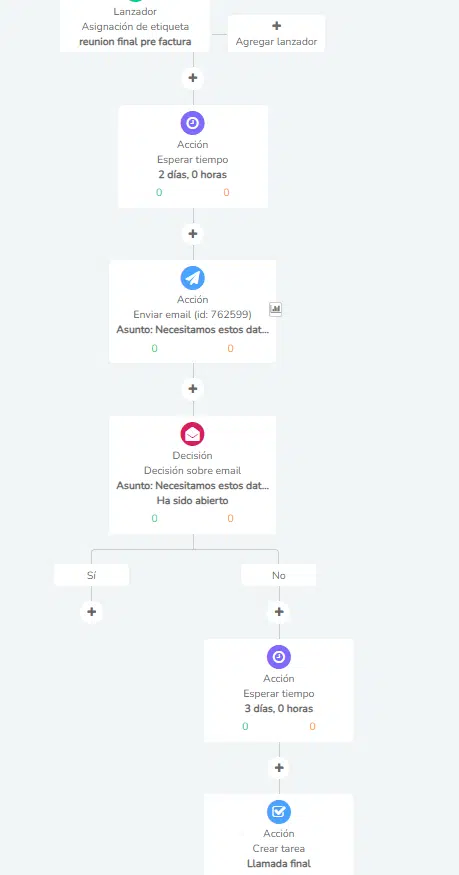Click the red envelope Decisión icon

pos(192,434)
